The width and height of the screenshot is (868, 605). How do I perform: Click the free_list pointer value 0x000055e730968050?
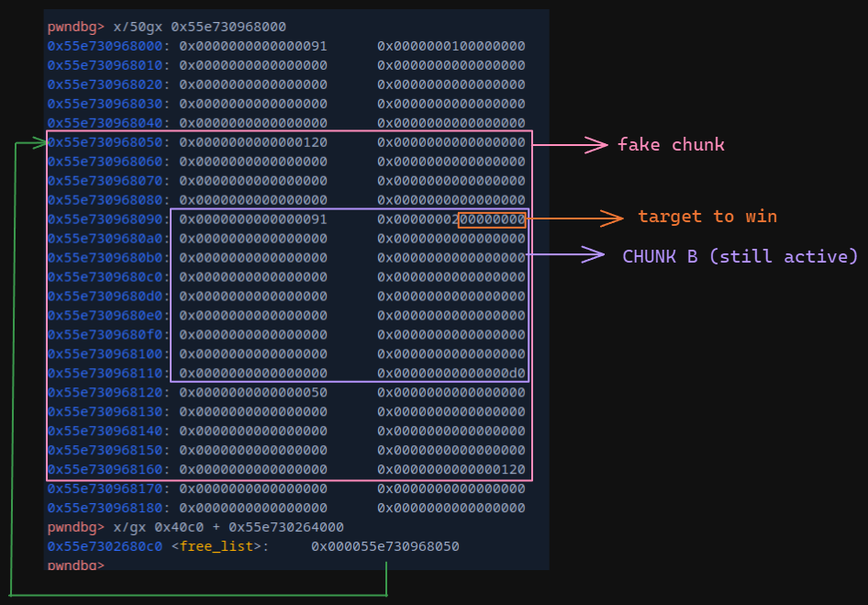point(384,546)
